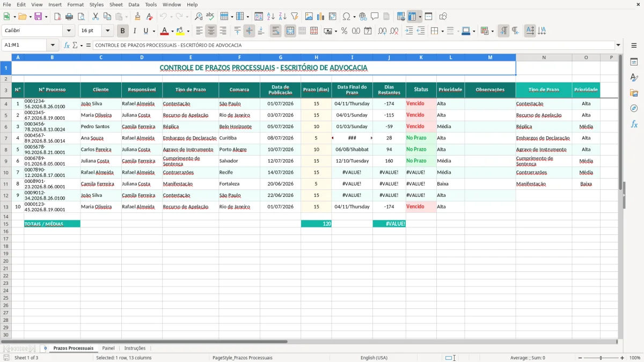This screenshot has width=644, height=362.
Task: Click the Increase Indent icon
Action: coord(409,31)
